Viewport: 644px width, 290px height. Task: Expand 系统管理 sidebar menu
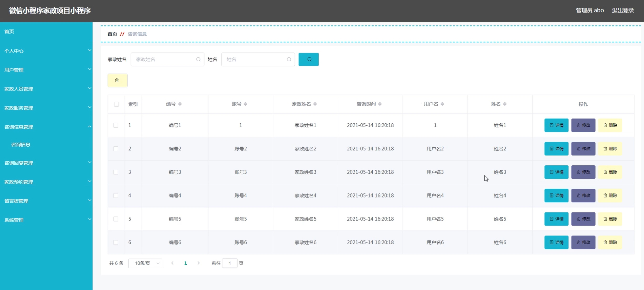coord(46,220)
